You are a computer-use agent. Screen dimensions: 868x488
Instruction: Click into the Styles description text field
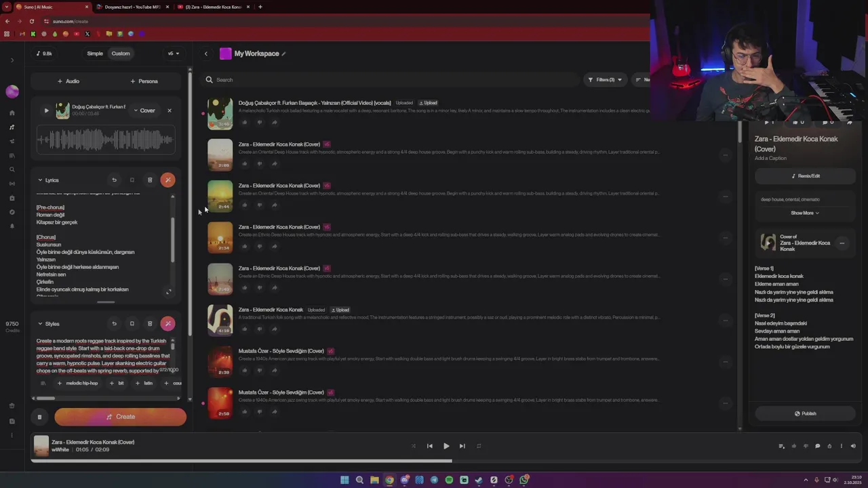point(103,356)
